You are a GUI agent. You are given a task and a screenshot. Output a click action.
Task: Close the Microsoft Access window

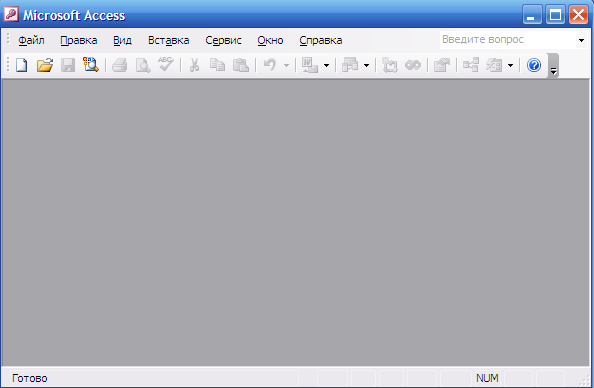(578, 15)
